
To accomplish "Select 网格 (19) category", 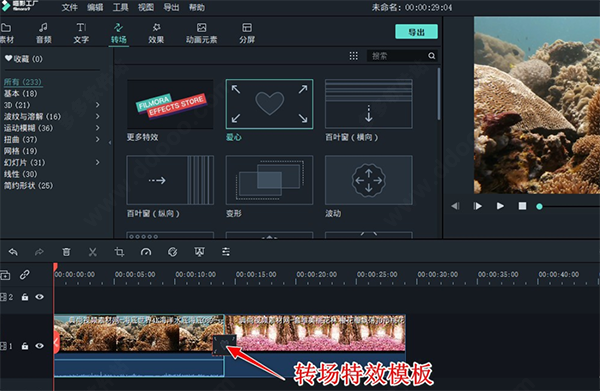I will click(21, 151).
